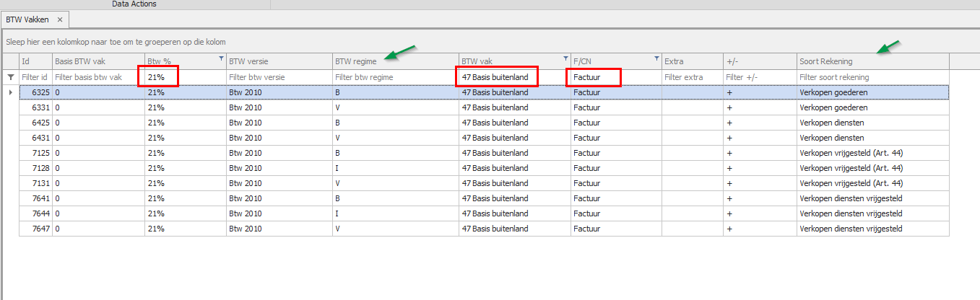Edit the Factuur filter value under F/CN

614,77
